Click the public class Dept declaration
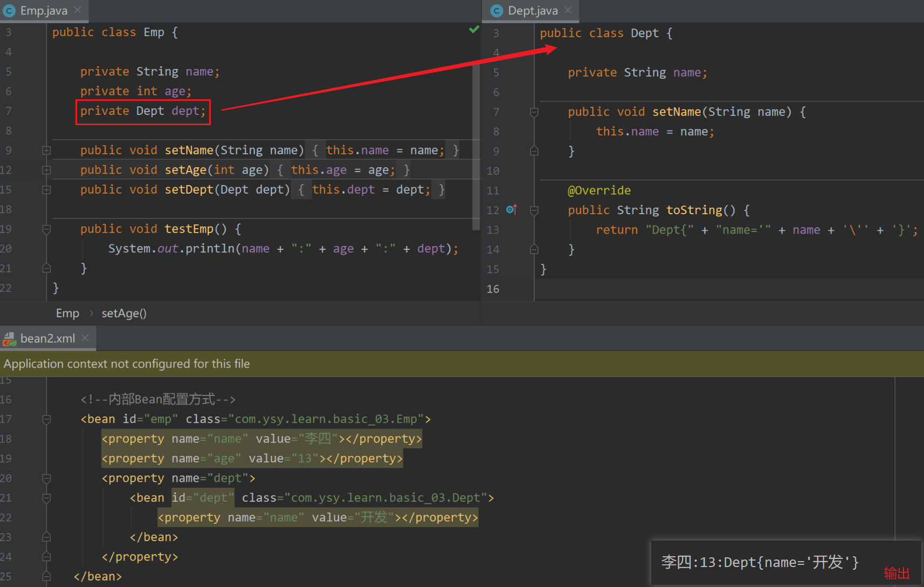924x587 pixels. point(606,33)
